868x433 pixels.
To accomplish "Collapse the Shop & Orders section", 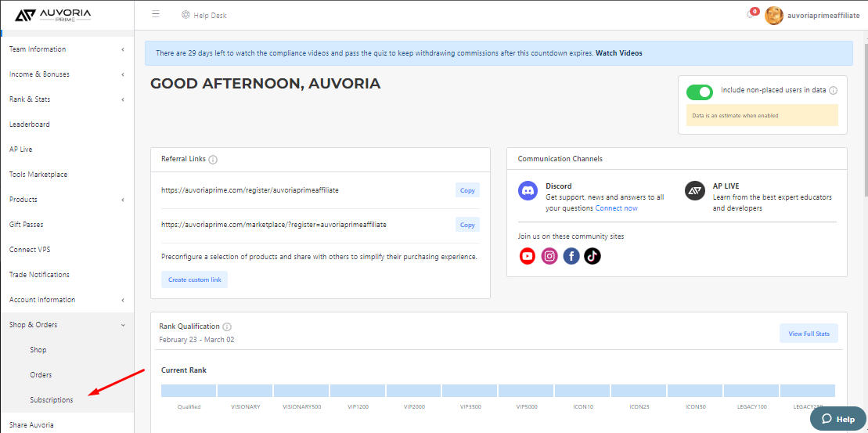I will click(67, 325).
